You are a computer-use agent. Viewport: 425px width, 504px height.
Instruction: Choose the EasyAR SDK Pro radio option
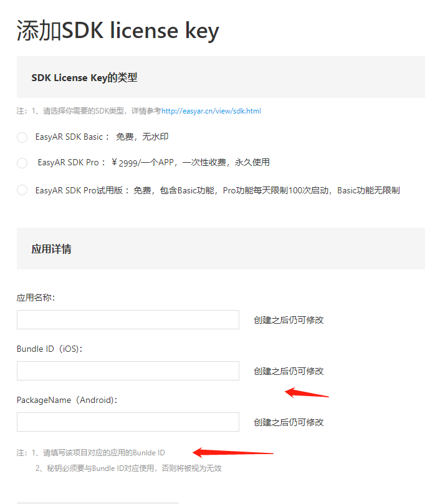(x=22, y=163)
